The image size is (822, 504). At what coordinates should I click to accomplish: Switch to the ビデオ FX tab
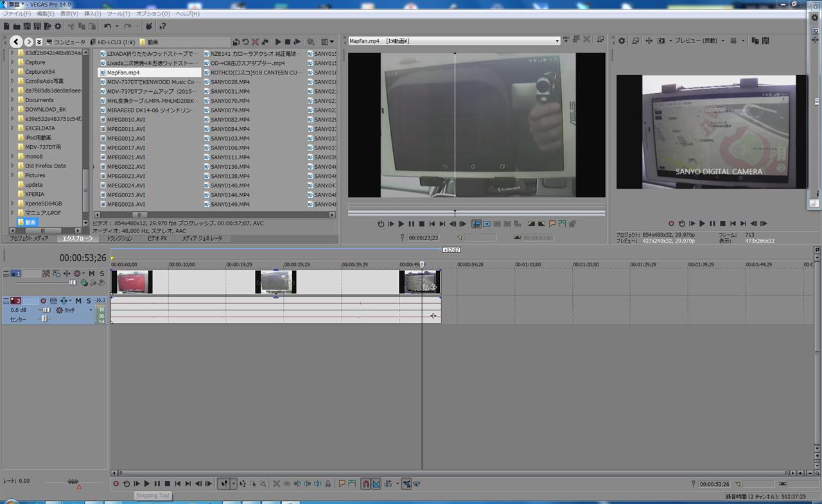tap(157, 238)
